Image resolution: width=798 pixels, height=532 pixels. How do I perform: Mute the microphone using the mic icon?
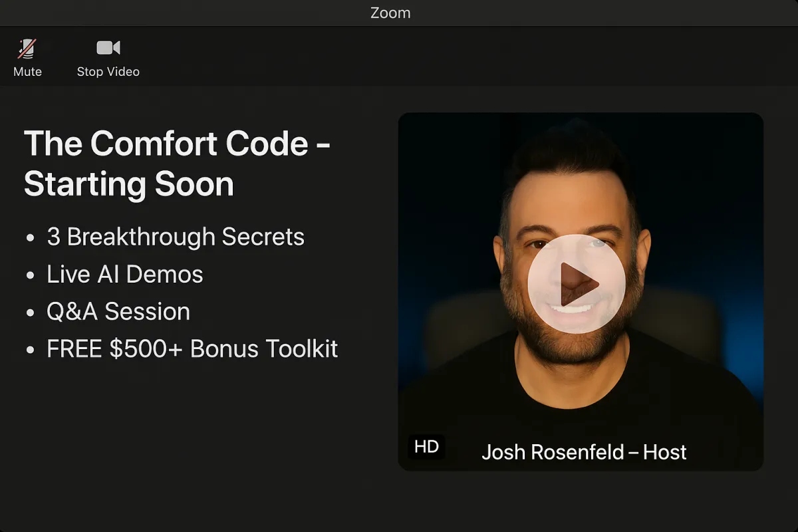(x=27, y=49)
